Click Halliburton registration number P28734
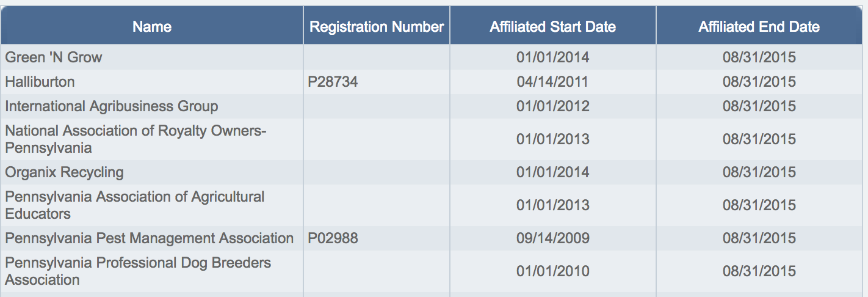 click(x=333, y=82)
